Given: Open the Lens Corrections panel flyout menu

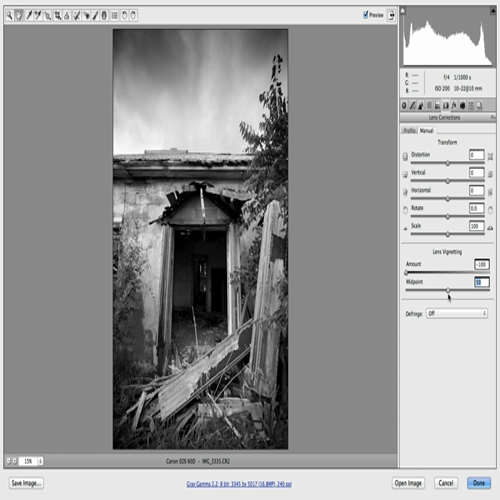Looking at the screenshot, I should (x=493, y=117).
